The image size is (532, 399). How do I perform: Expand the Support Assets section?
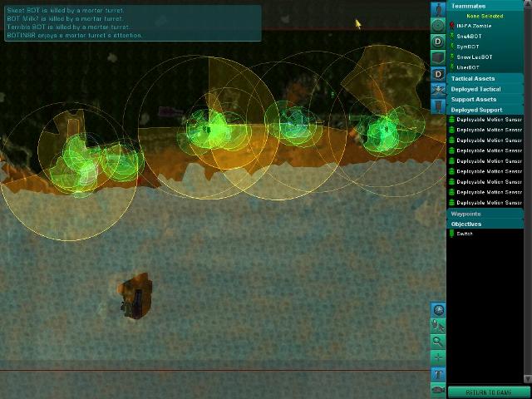pos(485,100)
